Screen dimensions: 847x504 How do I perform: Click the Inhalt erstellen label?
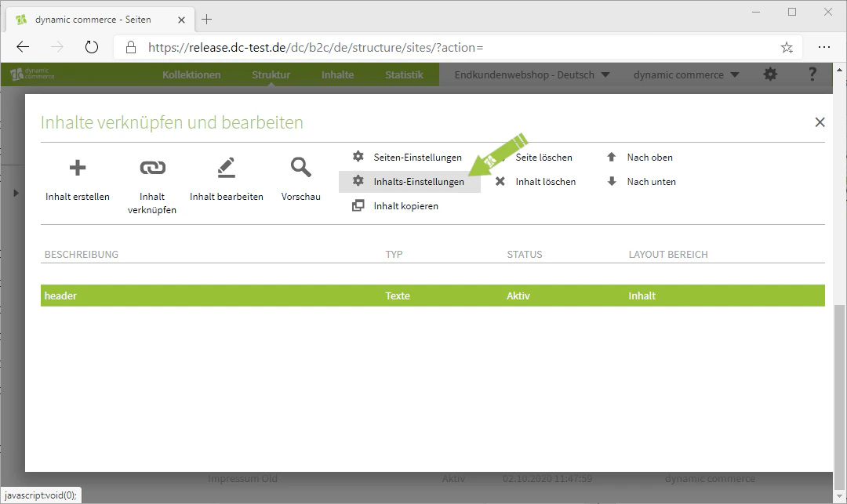[x=77, y=197]
